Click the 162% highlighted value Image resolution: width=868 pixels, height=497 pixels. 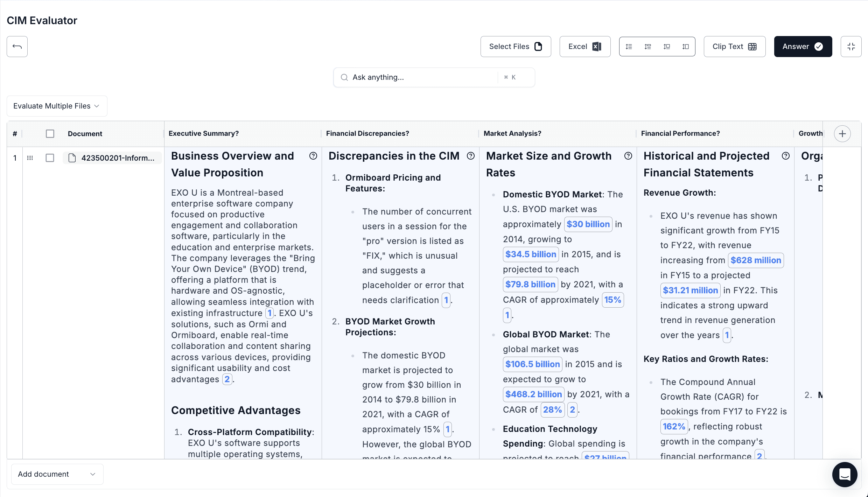pos(674,427)
